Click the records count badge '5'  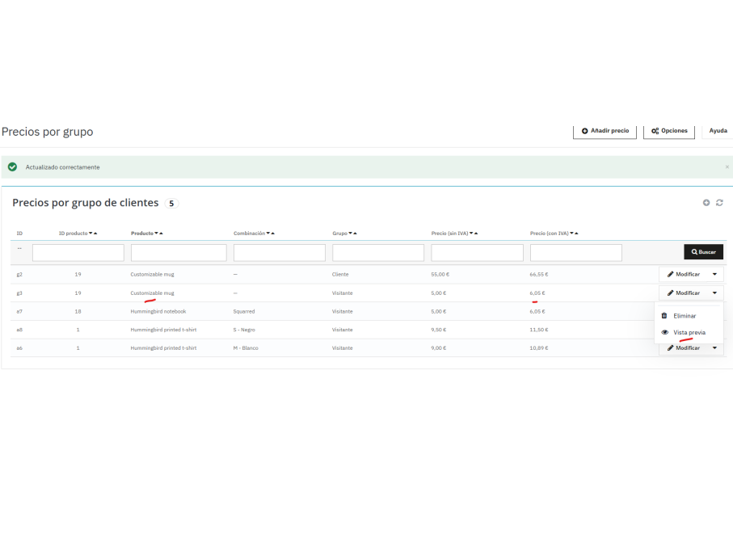click(x=171, y=204)
